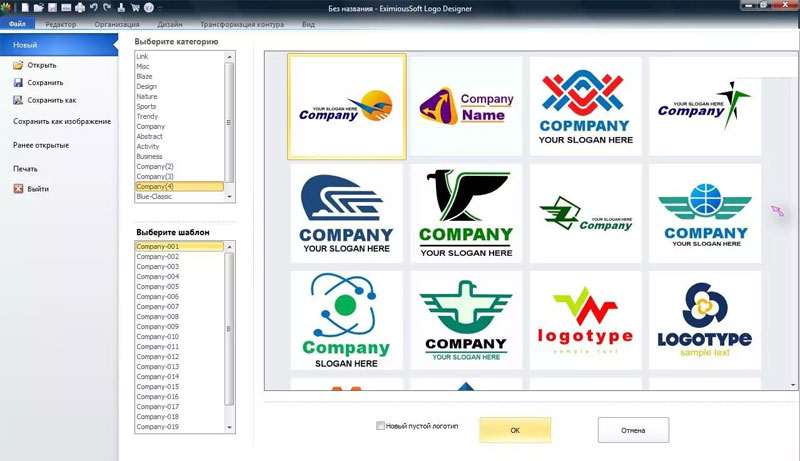The width and height of the screenshot is (800, 461).
Task: Select the Company(4) category
Action: (x=180, y=187)
